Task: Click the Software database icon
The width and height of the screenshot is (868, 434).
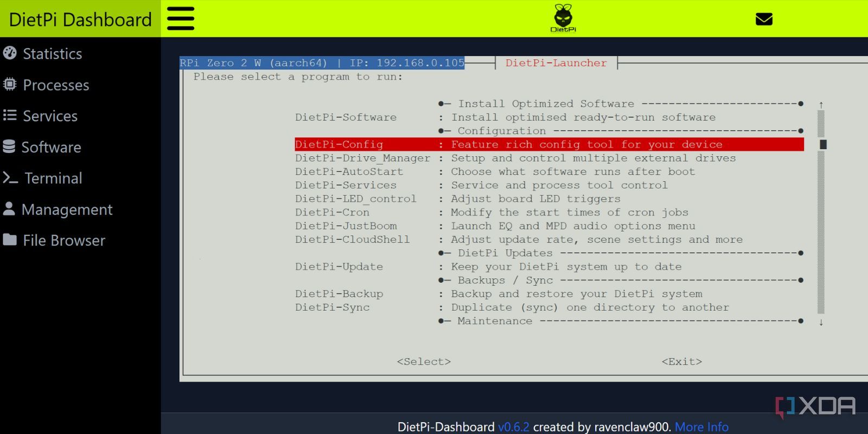Action: pyautogui.click(x=9, y=146)
